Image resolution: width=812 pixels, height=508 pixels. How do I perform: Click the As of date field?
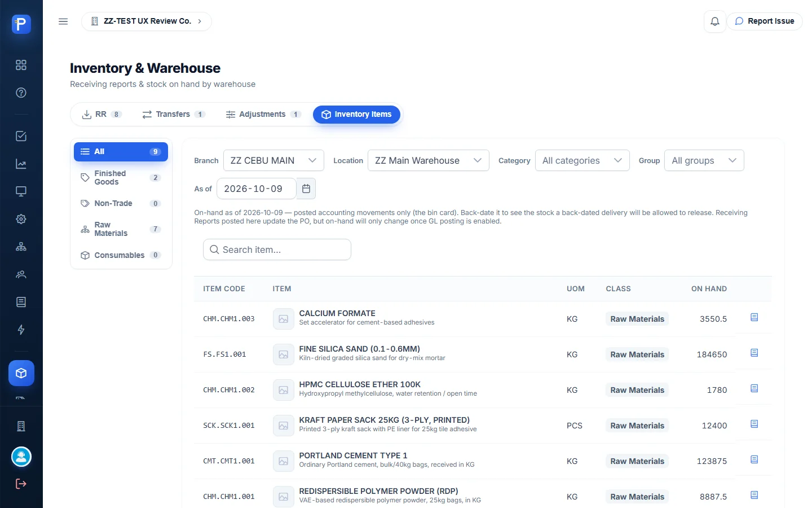tap(257, 189)
